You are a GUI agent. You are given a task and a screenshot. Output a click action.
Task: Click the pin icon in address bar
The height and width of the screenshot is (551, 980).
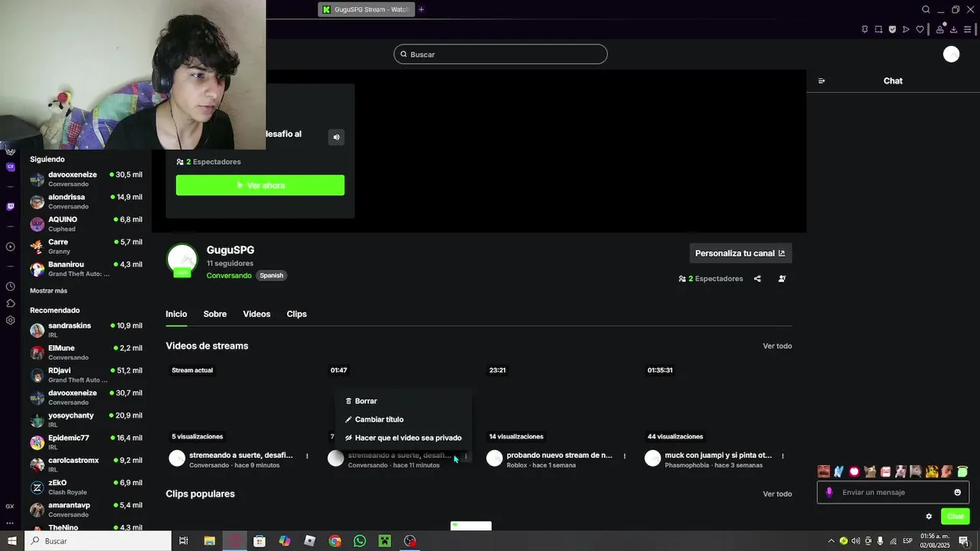(x=864, y=29)
